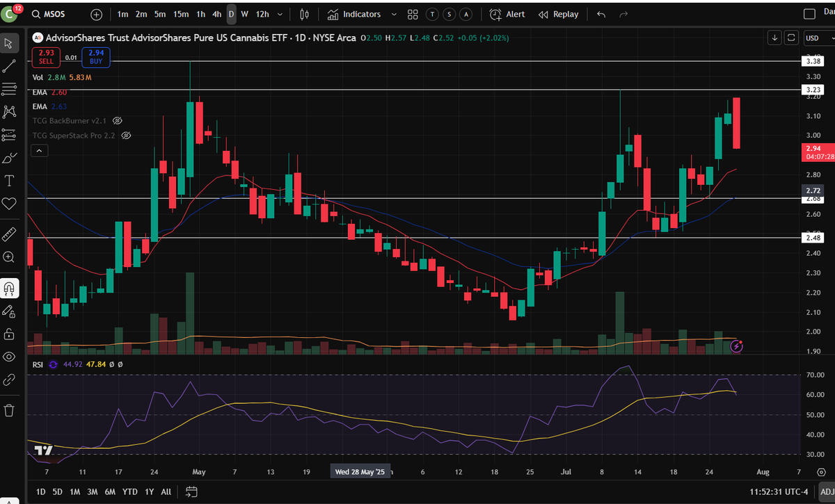Image resolution: width=835 pixels, height=504 pixels.
Task: Select the 5D date range
Action: click(58, 491)
